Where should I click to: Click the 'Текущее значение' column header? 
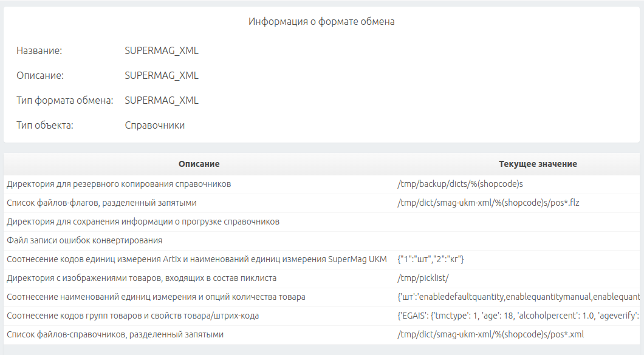tap(538, 164)
